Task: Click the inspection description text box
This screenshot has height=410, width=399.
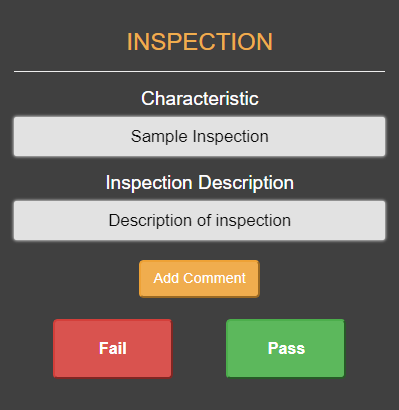Action: pyautogui.click(x=199, y=220)
